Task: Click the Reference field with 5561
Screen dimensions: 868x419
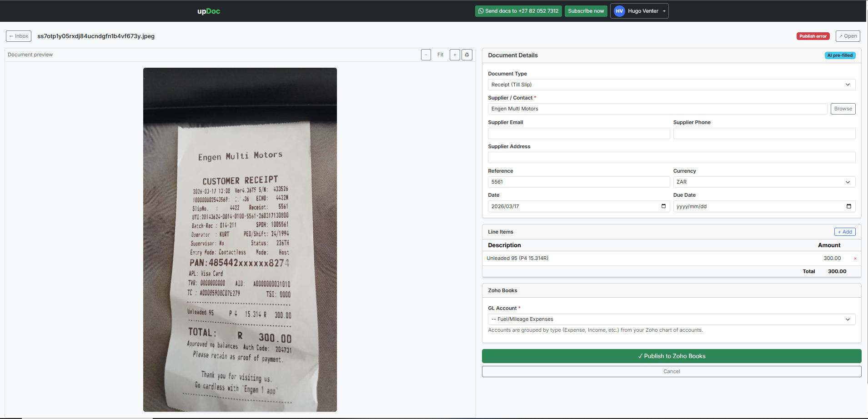Action: tap(579, 182)
